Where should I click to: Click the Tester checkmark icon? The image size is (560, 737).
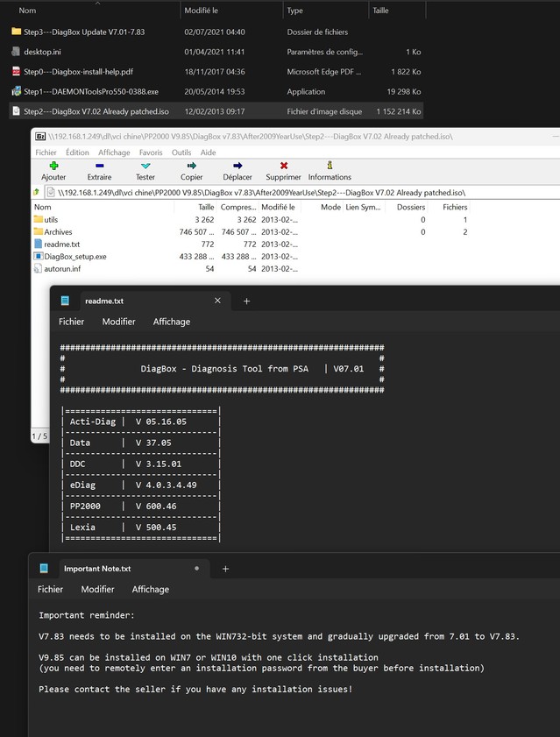tap(145, 165)
